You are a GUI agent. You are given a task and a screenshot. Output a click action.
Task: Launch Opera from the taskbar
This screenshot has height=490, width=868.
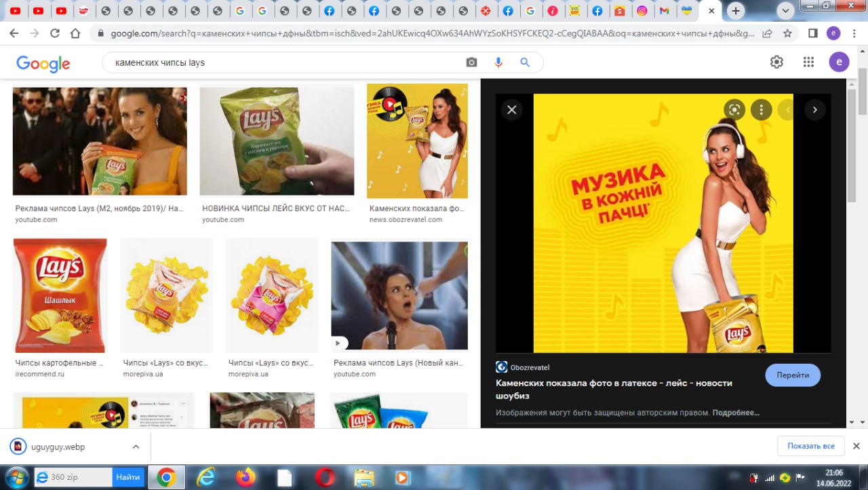click(325, 478)
